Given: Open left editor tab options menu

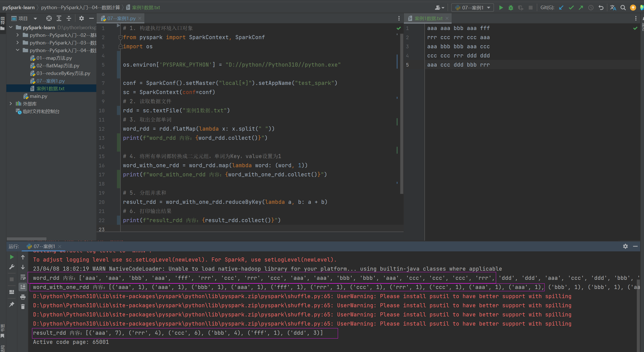Looking at the screenshot, I should click(x=399, y=18).
